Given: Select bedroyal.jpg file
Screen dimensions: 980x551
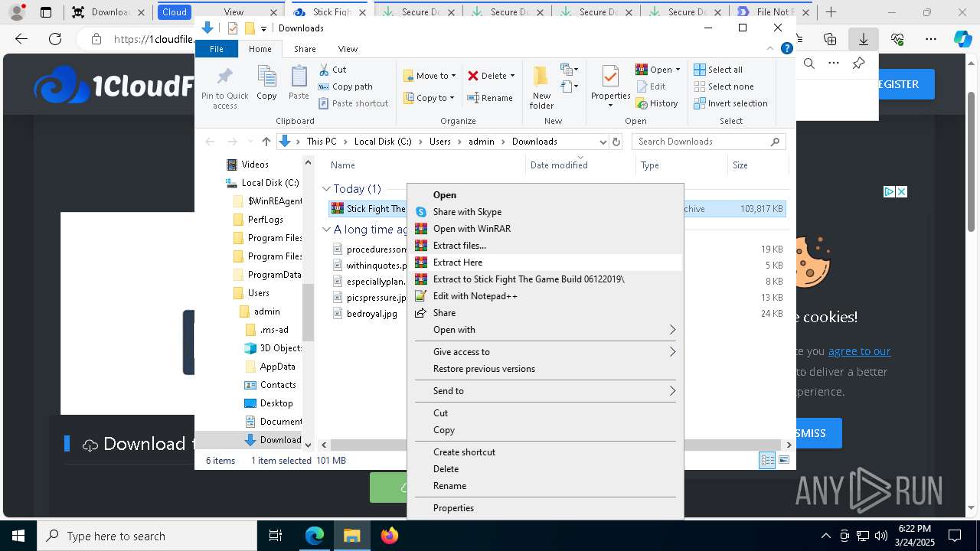Looking at the screenshot, I should click(x=371, y=314).
